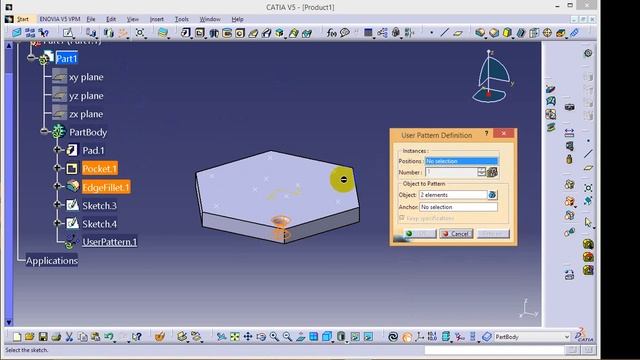Click the Normal View icon

coord(300,337)
